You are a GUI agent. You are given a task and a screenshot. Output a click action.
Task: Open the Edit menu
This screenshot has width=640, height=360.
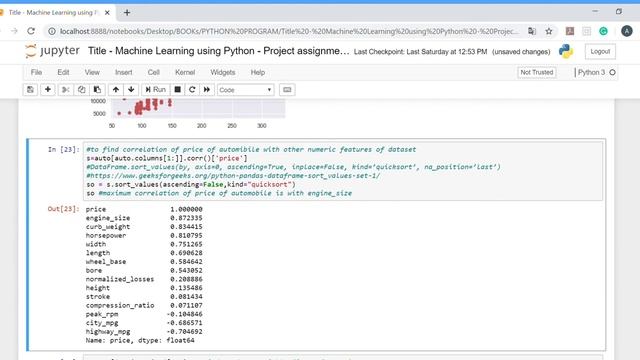[63, 72]
